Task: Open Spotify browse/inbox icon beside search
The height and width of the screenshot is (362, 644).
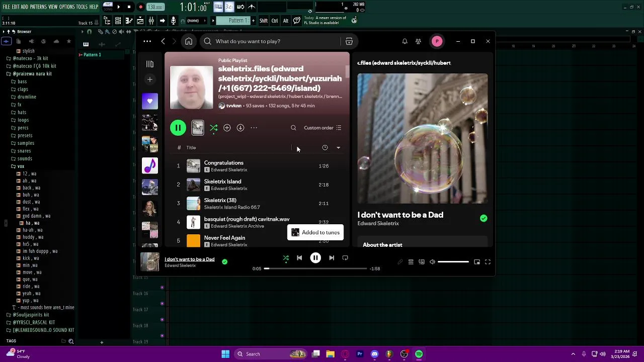Action: pyautogui.click(x=349, y=41)
